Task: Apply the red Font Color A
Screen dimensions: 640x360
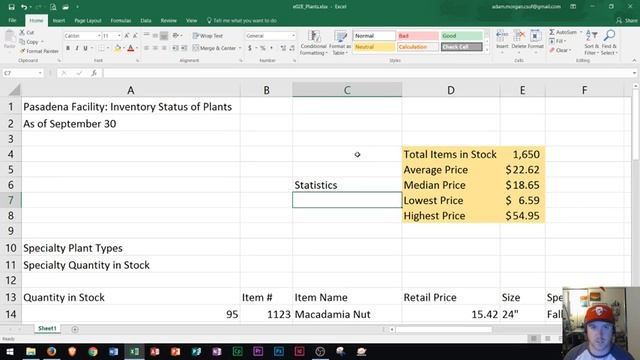Action: [131, 49]
